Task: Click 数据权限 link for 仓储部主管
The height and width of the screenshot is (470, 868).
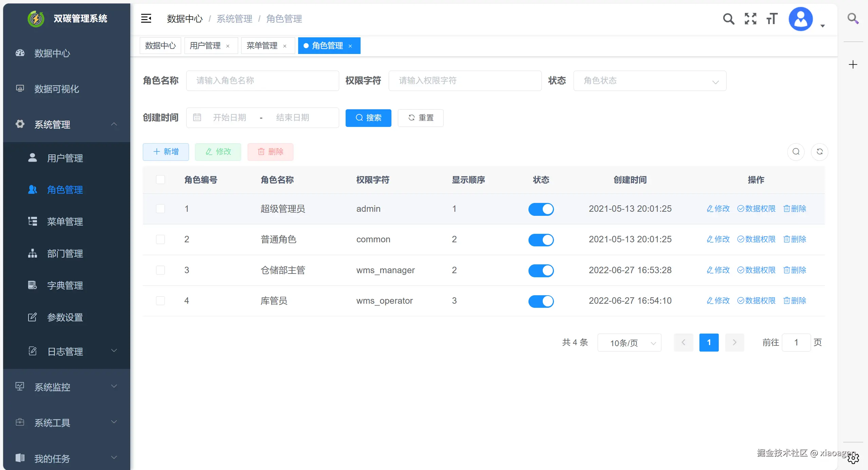Action: coord(756,270)
